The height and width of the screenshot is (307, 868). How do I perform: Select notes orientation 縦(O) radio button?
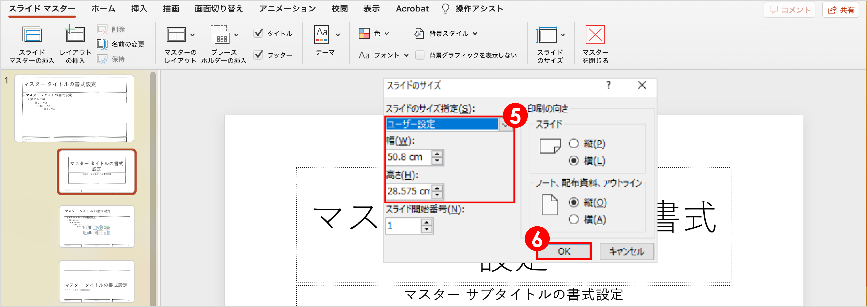coord(573,202)
